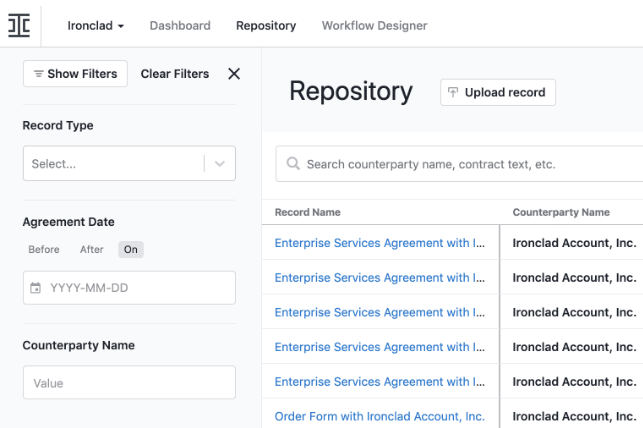Click the Record Type chevron arrow
Image resolution: width=643 pixels, height=428 pixels.
[x=220, y=164]
